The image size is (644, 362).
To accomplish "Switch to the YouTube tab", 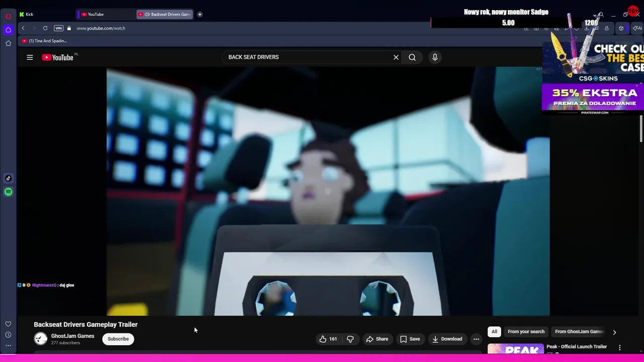I will 106,14.
